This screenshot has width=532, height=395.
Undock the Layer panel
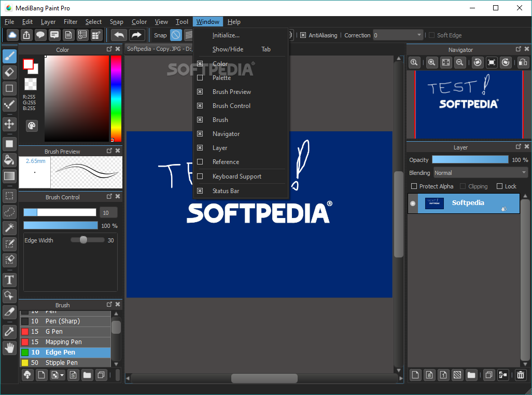518,146
